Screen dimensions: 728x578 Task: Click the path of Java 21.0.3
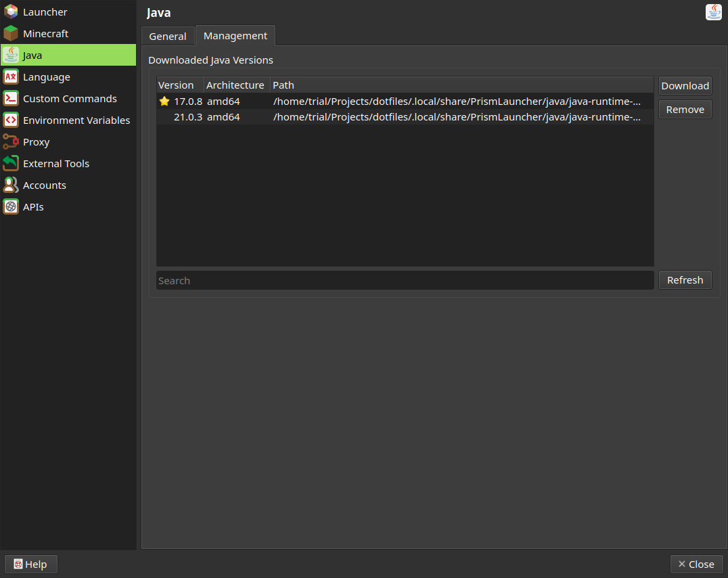pyautogui.click(x=457, y=117)
